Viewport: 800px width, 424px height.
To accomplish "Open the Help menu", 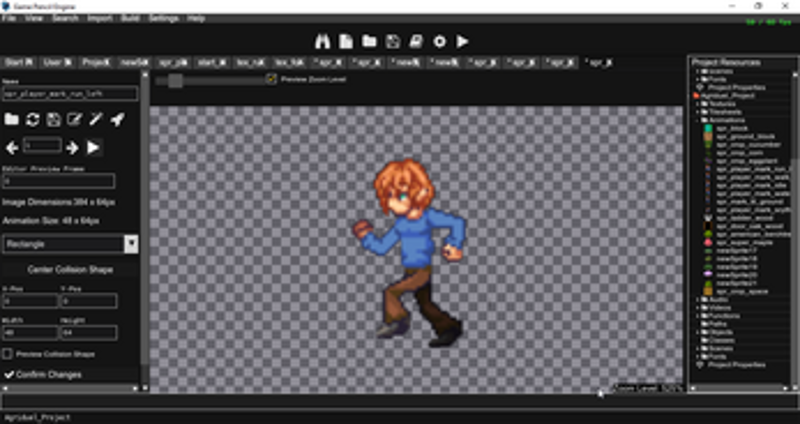I will click(196, 18).
